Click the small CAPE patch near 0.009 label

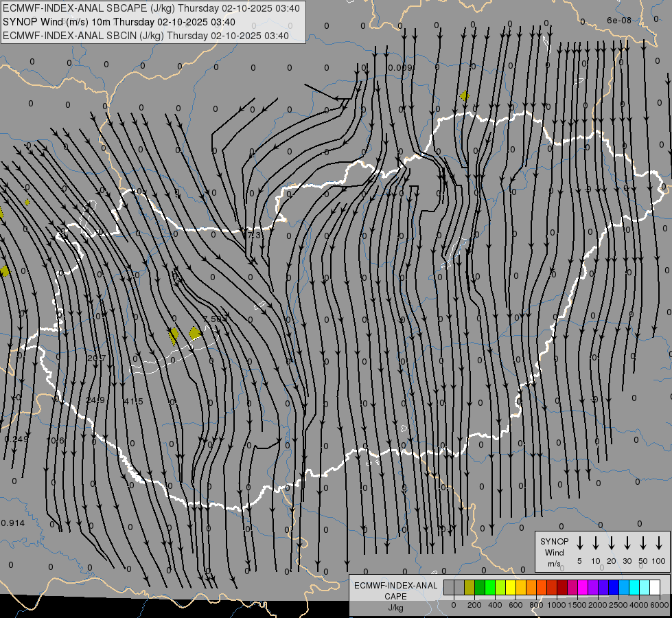pyautogui.click(x=465, y=96)
